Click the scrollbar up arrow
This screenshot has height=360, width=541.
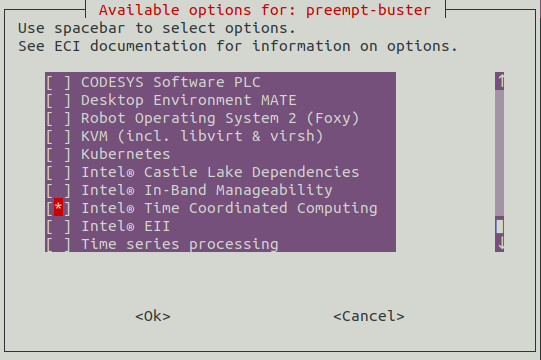point(500,81)
